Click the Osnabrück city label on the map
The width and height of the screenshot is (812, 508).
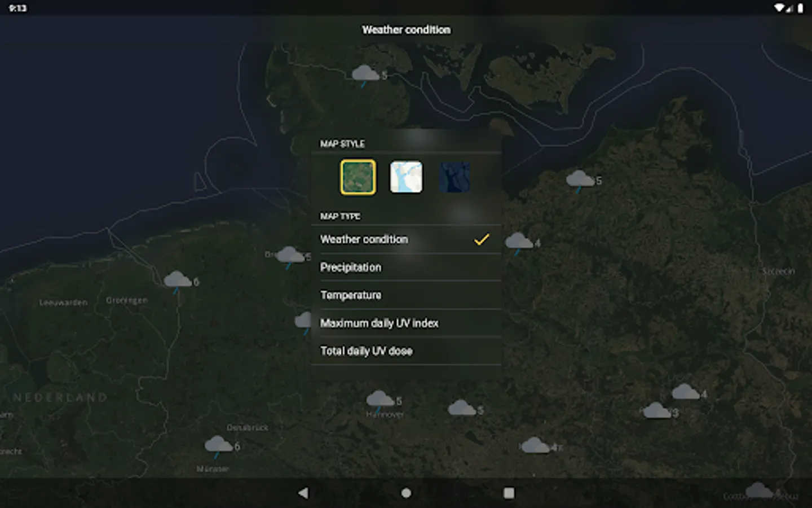click(x=248, y=428)
